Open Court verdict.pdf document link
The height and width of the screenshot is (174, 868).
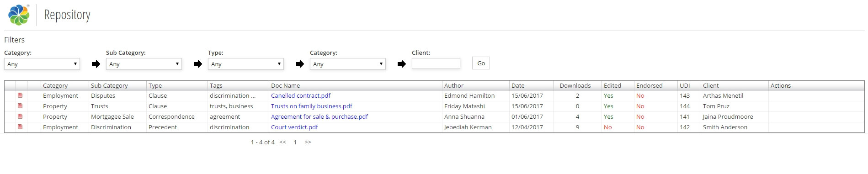click(x=294, y=127)
